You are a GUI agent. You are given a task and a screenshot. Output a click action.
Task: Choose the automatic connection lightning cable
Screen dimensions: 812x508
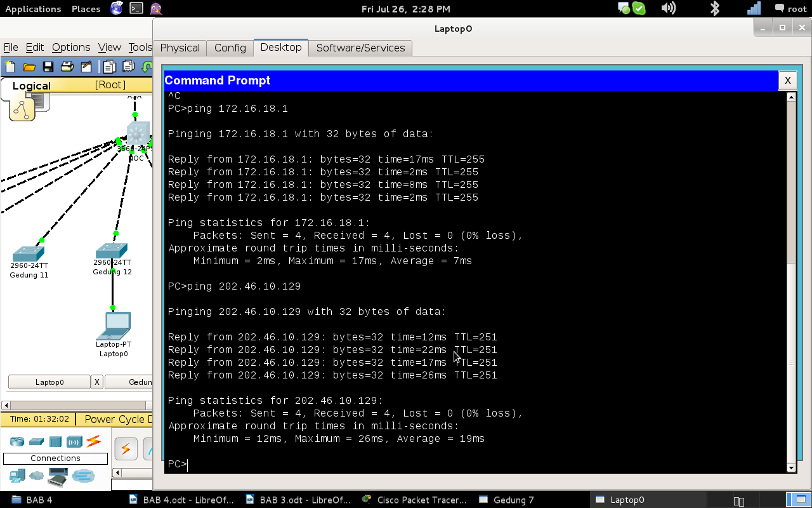(126, 449)
